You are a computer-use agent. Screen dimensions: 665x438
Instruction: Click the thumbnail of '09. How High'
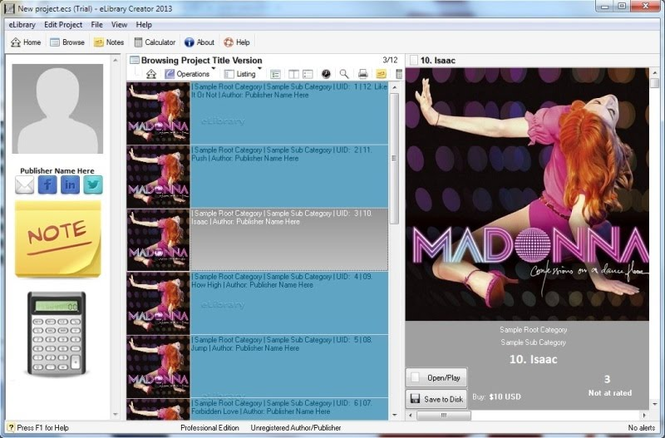pos(158,303)
